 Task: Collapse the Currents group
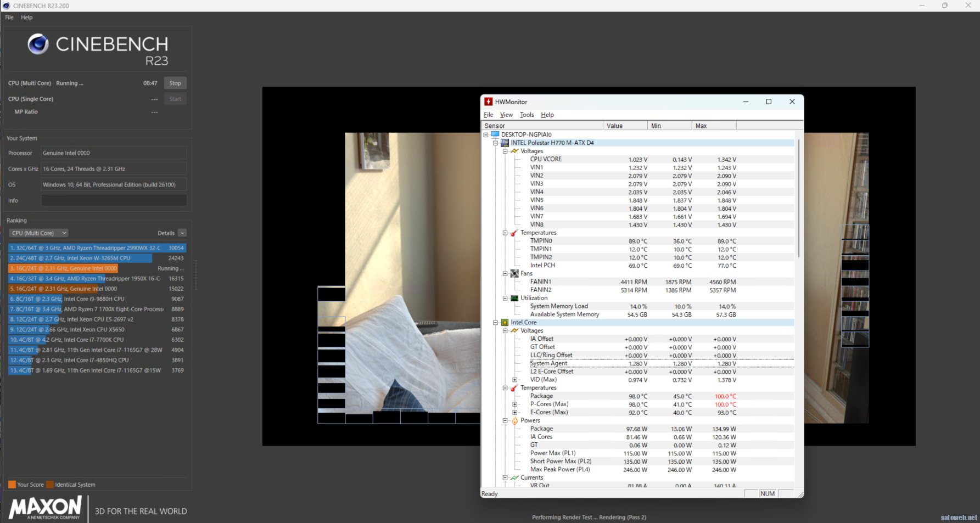tap(505, 478)
